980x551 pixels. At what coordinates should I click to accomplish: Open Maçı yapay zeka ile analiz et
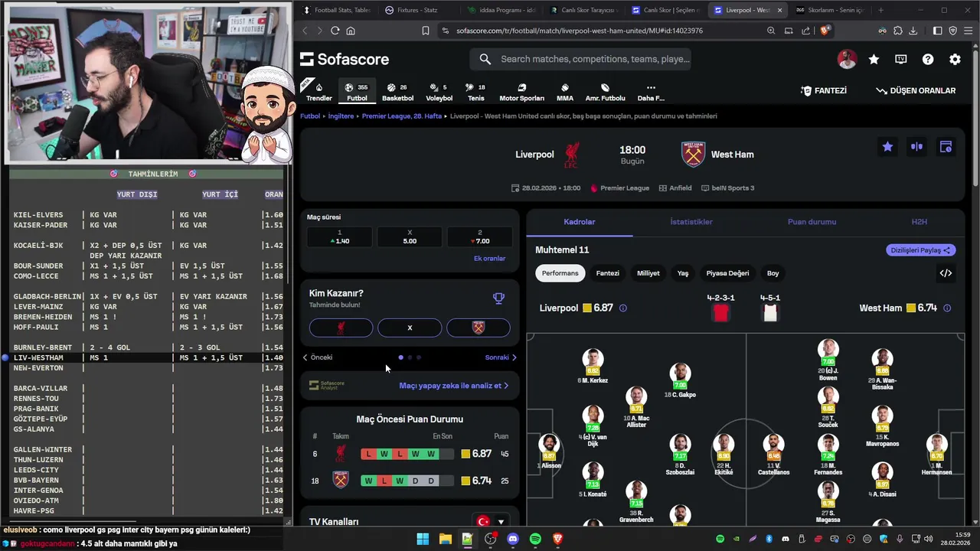click(x=453, y=386)
